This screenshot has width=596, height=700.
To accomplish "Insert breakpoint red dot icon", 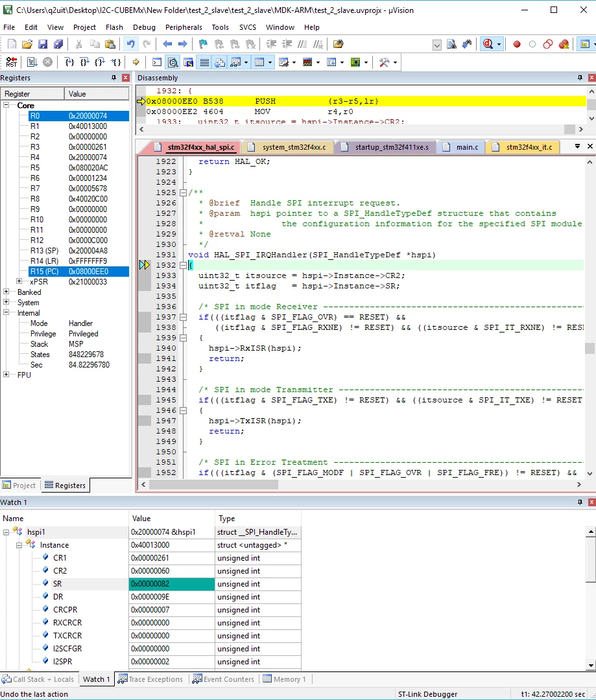I will [x=517, y=44].
